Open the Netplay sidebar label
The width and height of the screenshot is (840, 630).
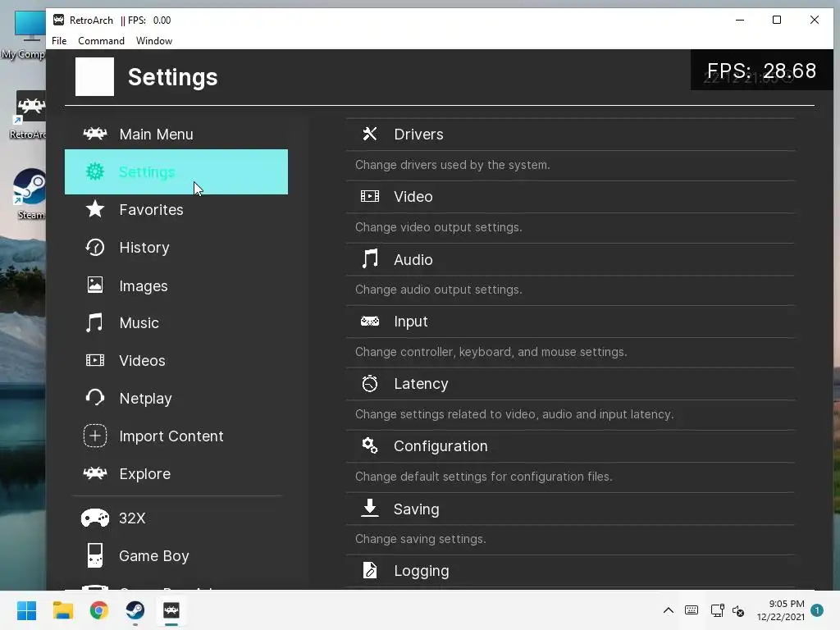tap(145, 399)
